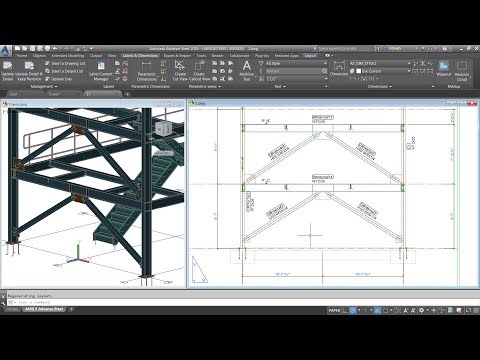Viewport: 480px width, 360px height.
Task: Click Insert a Drawing List
Action: point(65,63)
